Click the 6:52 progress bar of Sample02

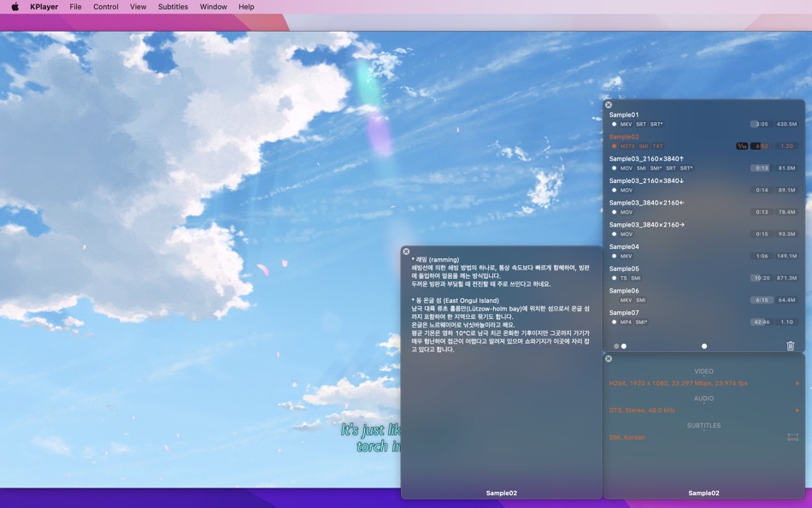[x=762, y=146]
